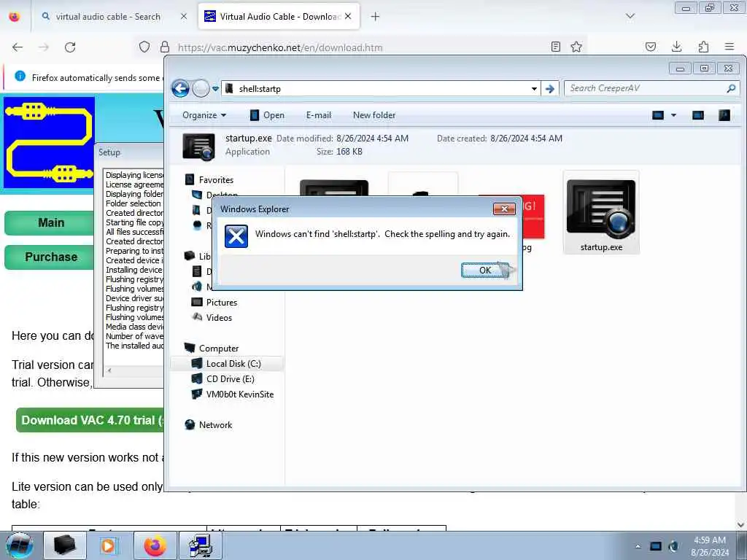The image size is (747, 560).
Task: Click the Explorer help icon
Action: point(724,115)
